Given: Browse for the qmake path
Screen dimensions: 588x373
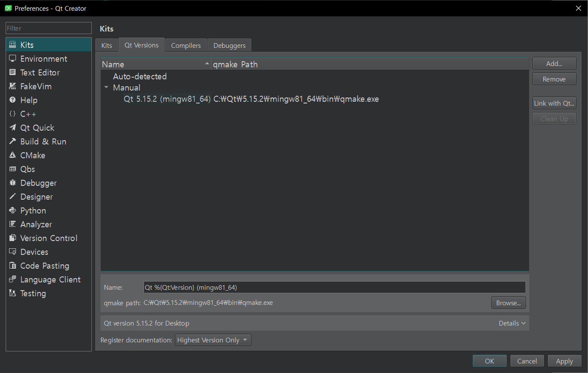Looking at the screenshot, I should coord(508,303).
